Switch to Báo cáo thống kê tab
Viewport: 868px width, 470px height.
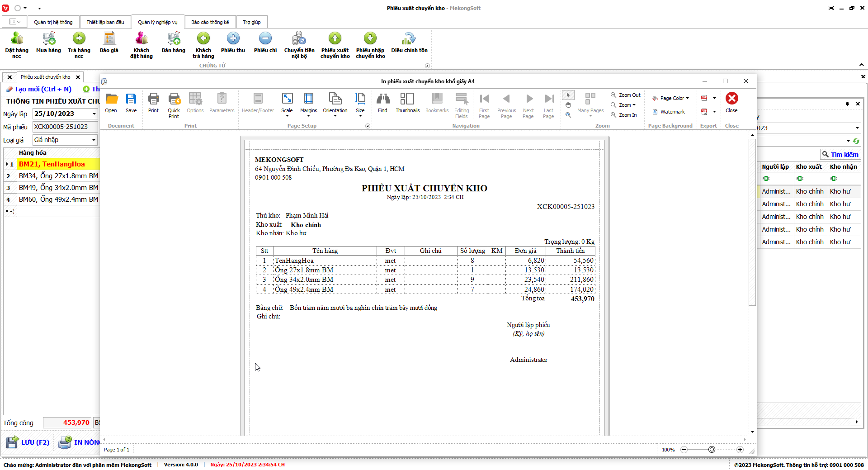point(210,22)
